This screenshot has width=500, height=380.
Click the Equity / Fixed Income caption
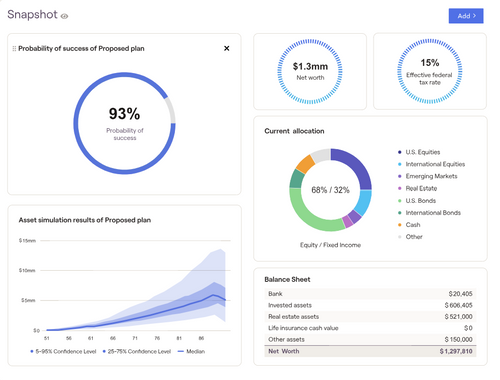[x=330, y=245]
